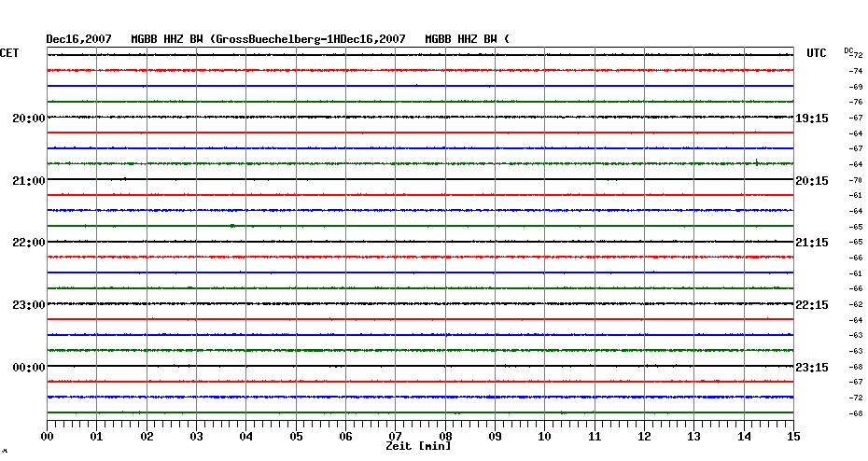This screenshot has height=461, width=868.
Task: Click minute 08 on the time axis
Action: click(445, 437)
